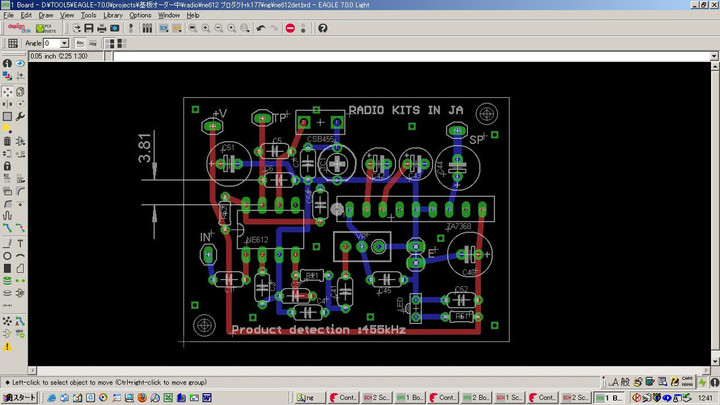Select the Info tool in left toolbar
720x405 pixels.
[7, 64]
